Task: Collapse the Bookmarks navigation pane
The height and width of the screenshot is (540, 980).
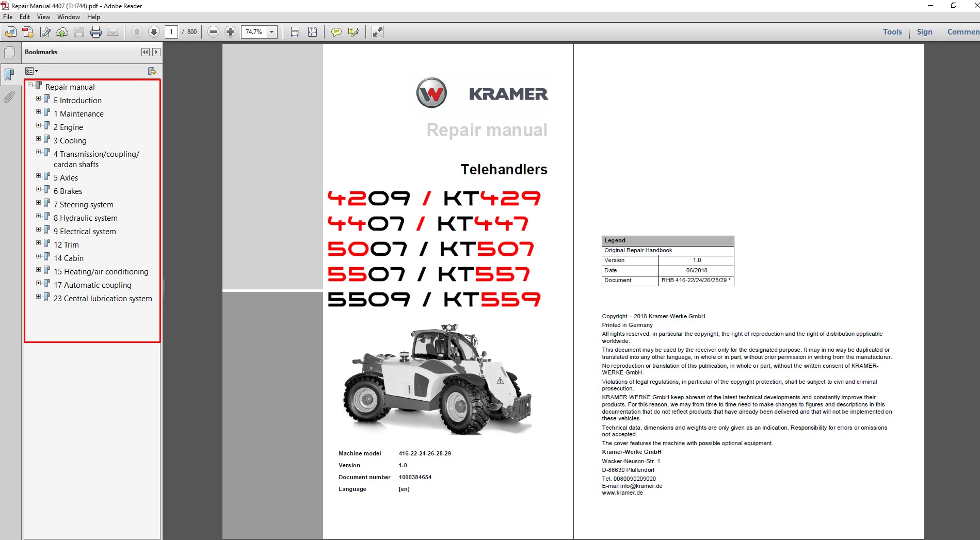Action: 146,52
